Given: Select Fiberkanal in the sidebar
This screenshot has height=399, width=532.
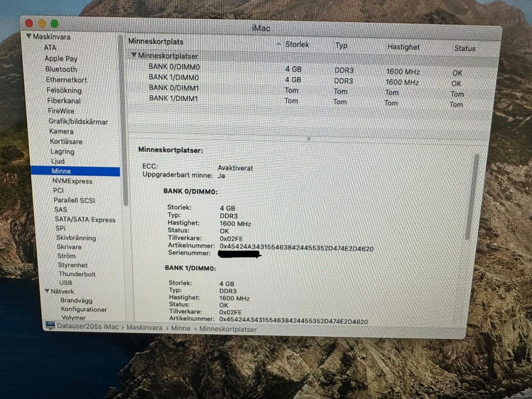Looking at the screenshot, I should 64,101.
